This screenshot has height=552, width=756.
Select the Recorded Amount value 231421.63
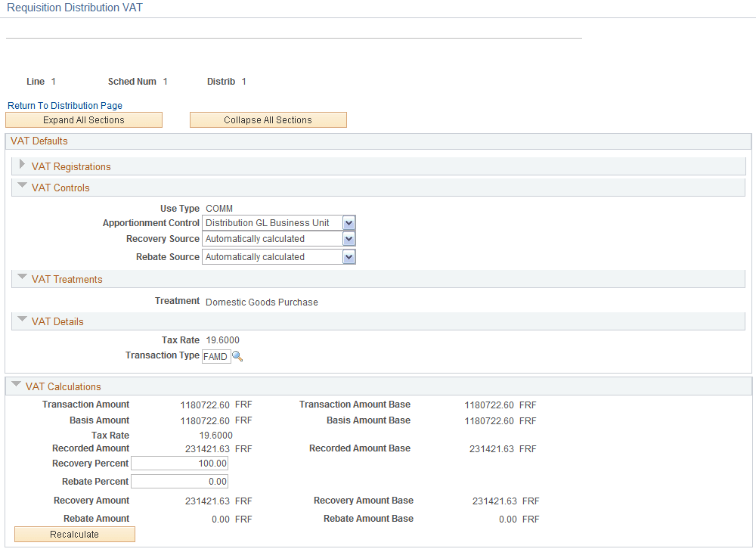point(207,449)
